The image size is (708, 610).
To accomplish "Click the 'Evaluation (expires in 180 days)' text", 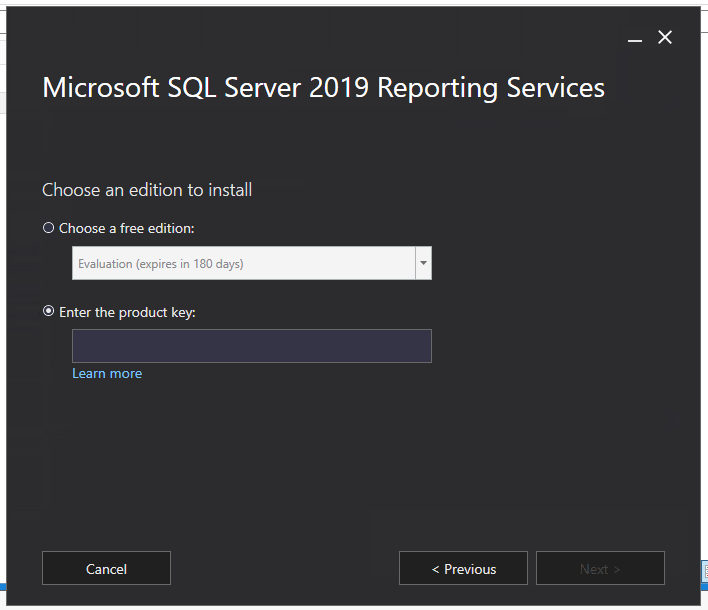I will pos(161,264).
